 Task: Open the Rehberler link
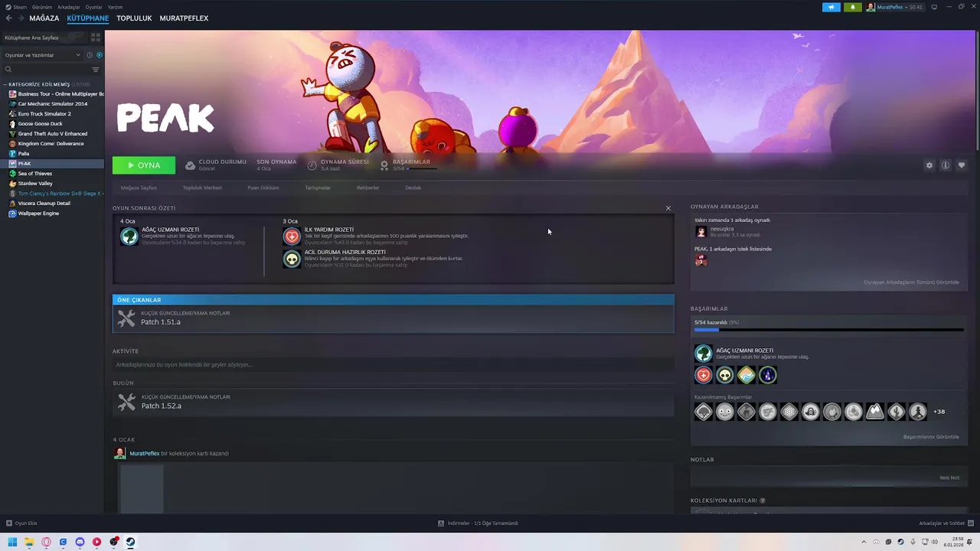(x=367, y=187)
